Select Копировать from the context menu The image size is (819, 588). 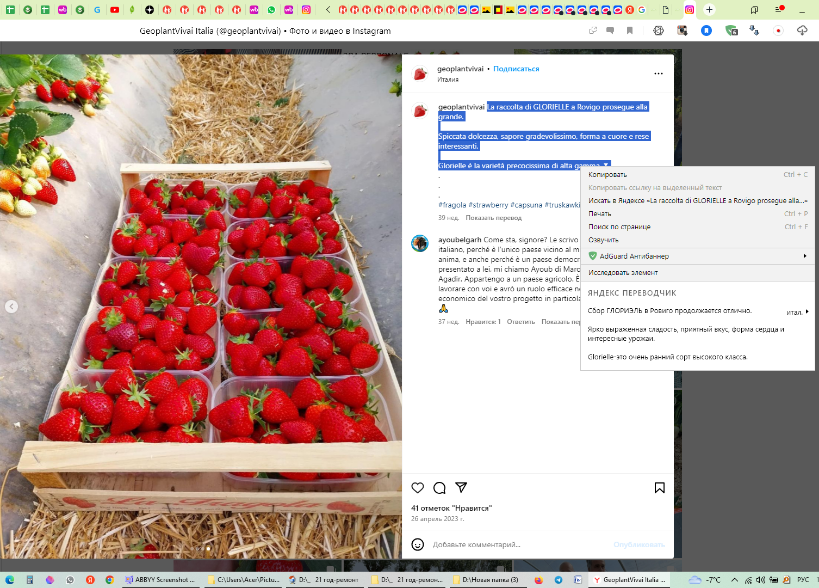tap(608, 175)
